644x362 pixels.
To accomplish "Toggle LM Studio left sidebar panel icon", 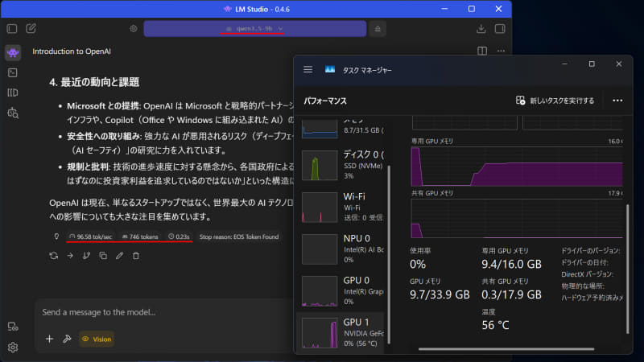I will point(12,29).
